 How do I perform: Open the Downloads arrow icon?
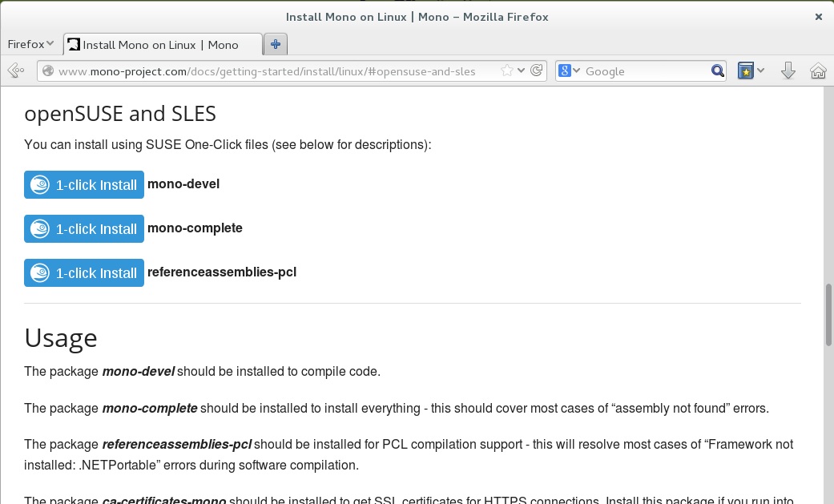pyautogui.click(x=788, y=71)
